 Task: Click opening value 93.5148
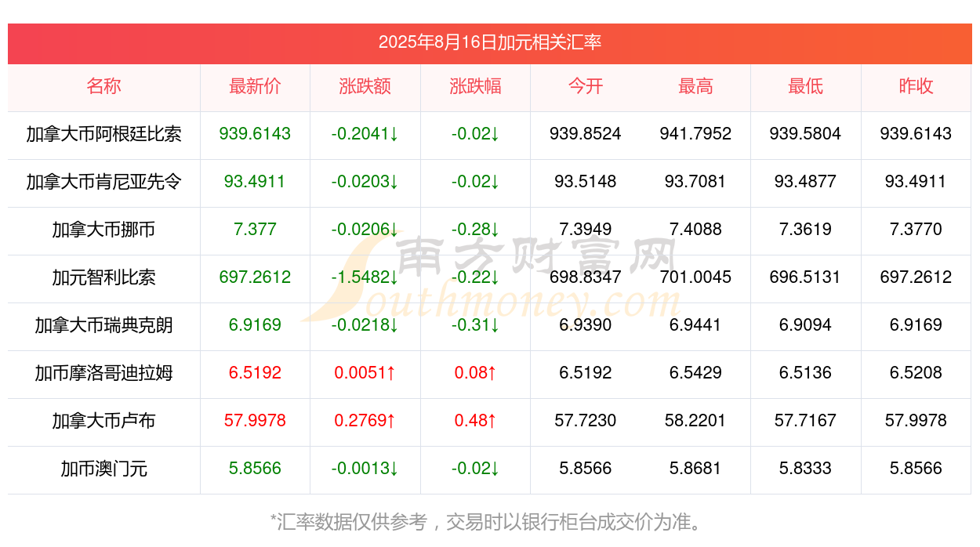[x=586, y=182]
